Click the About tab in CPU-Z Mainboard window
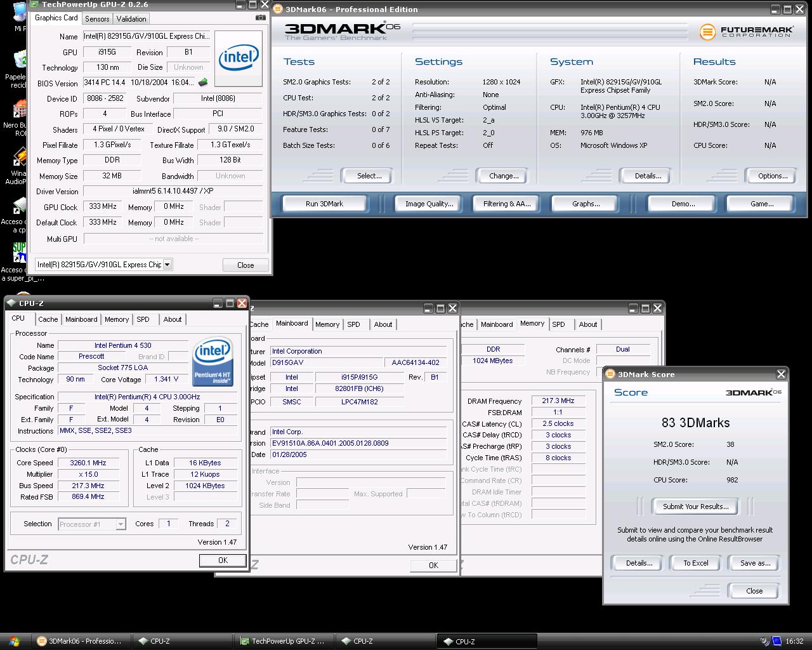Viewport: 812px width, 650px height. point(383,324)
